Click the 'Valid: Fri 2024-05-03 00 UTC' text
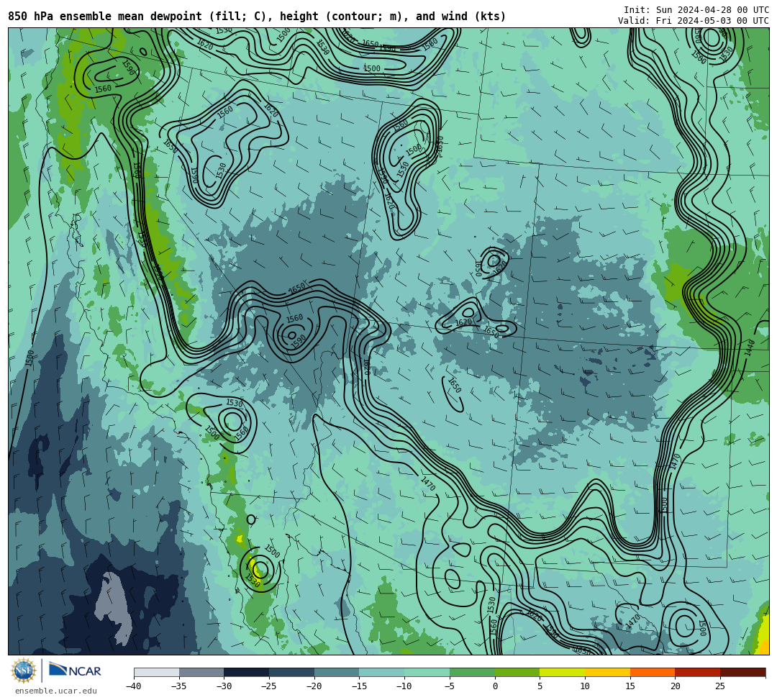Viewport: 777px width, 700px height. tap(694, 20)
